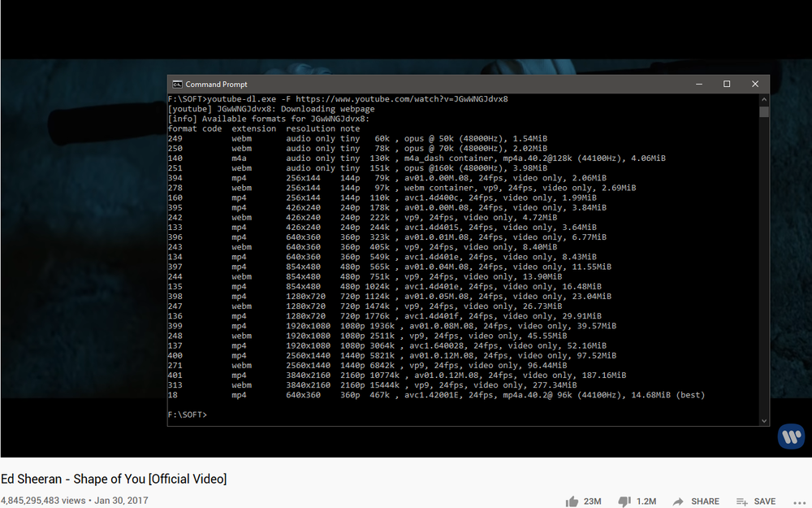Close the Command Prompt window
This screenshot has width=812, height=508.
755,85
